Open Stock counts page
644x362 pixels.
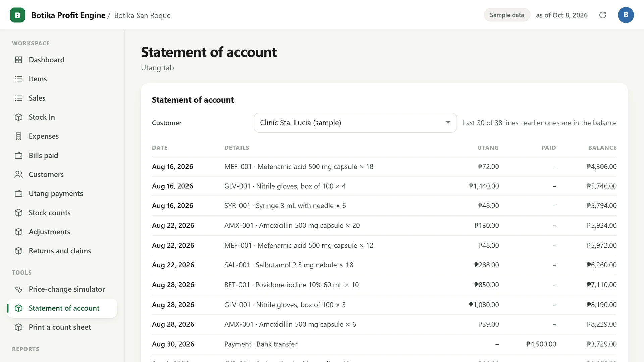coord(62,213)
